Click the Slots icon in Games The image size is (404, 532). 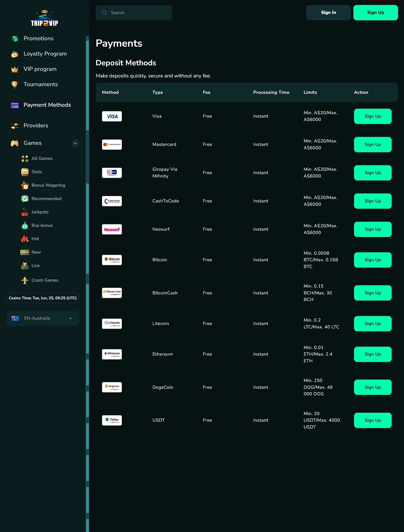(25, 172)
